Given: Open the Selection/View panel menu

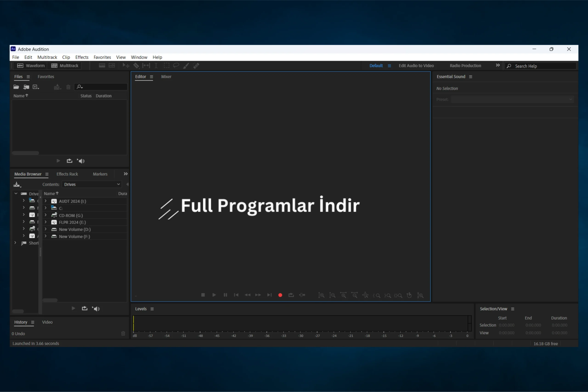Looking at the screenshot, I should pos(513,309).
